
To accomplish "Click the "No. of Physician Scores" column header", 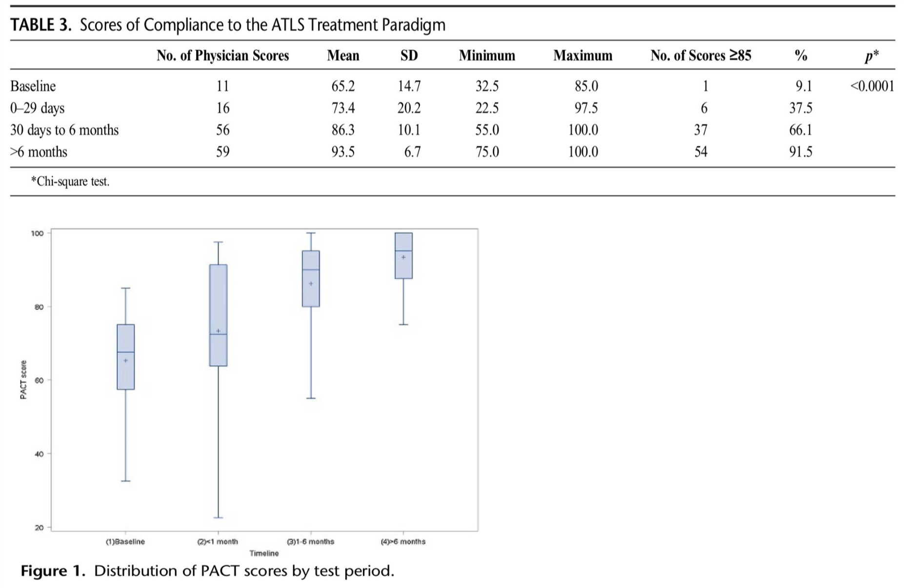I will click(x=222, y=56).
